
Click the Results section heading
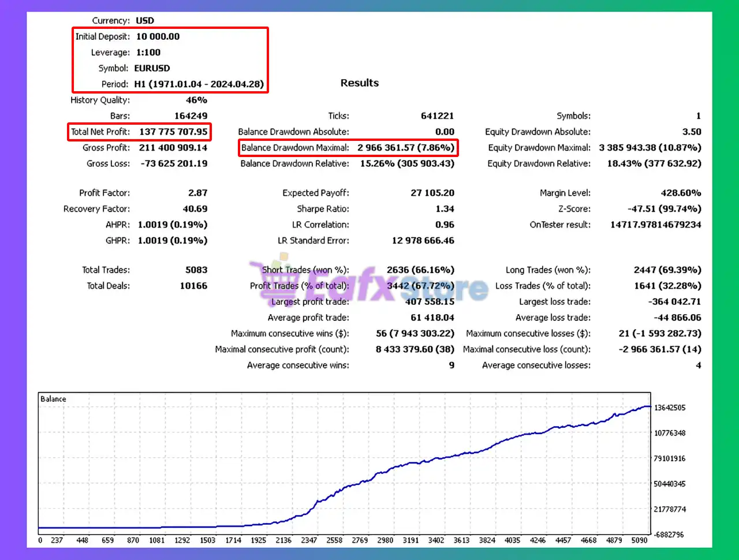pos(359,83)
